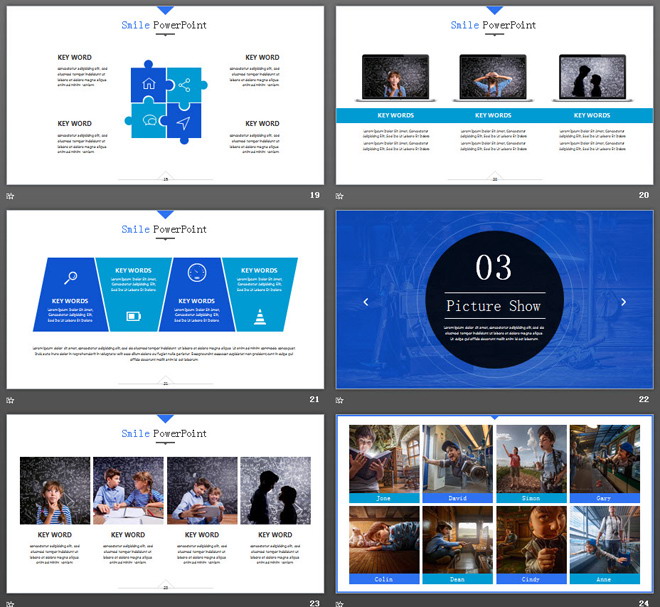Click "KEY WORDS" under the thinking girl laptop

(396, 115)
